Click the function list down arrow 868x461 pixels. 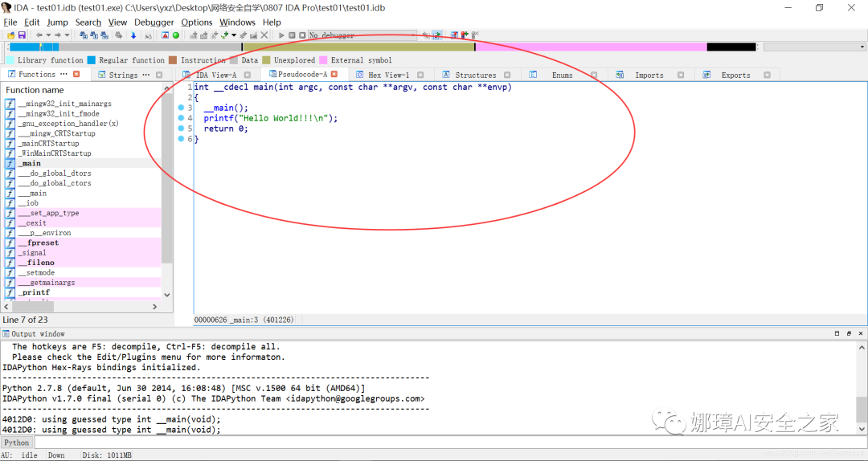click(x=167, y=295)
